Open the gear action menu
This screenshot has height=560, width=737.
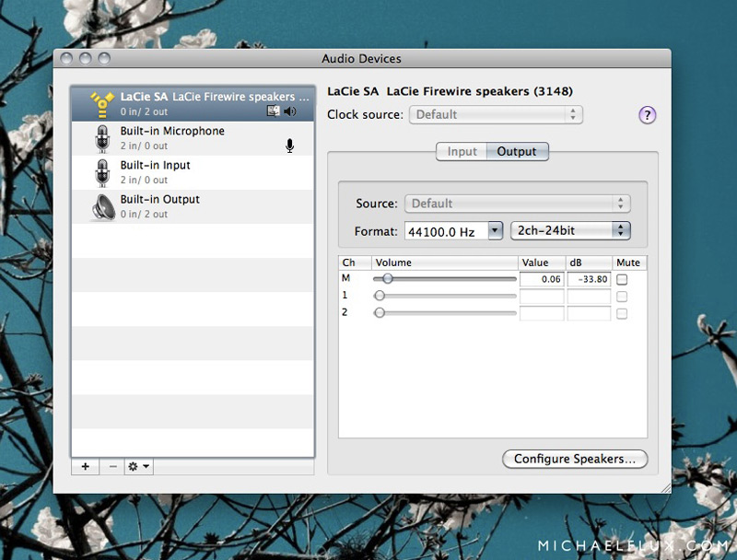tap(139, 466)
